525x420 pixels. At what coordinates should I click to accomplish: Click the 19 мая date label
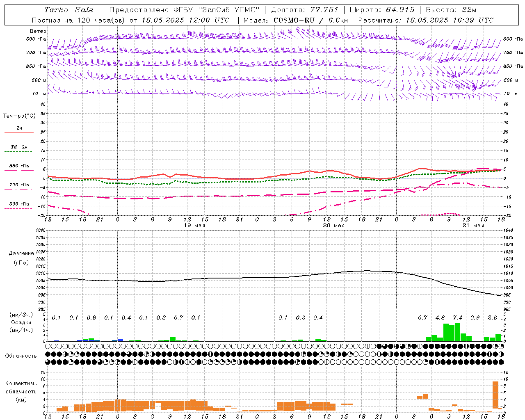(194, 226)
